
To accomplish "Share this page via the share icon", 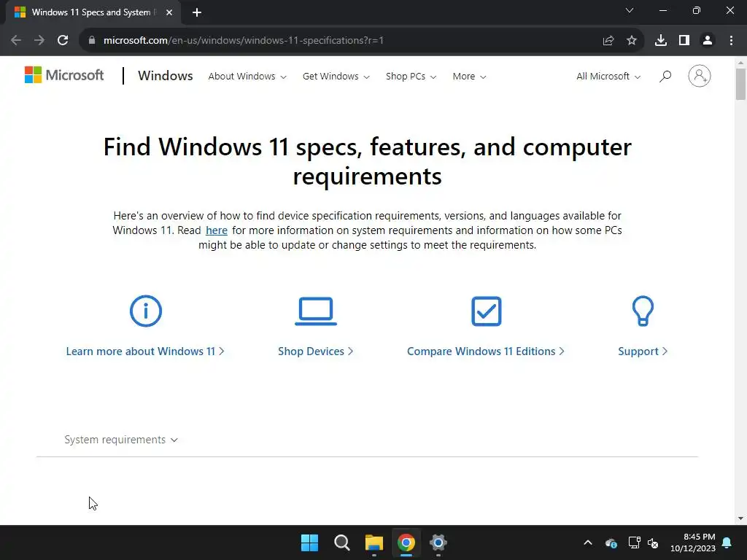I will 608,41.
